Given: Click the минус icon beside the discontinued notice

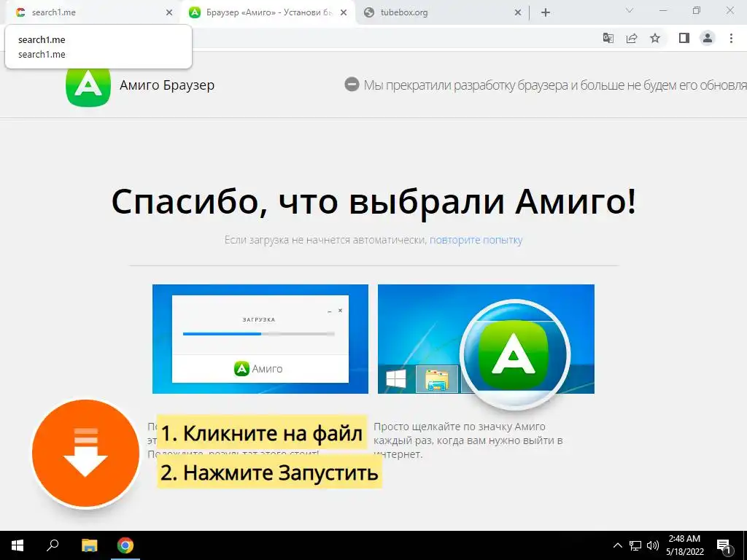Looking at the screenshot, I should tap(352, 85).
